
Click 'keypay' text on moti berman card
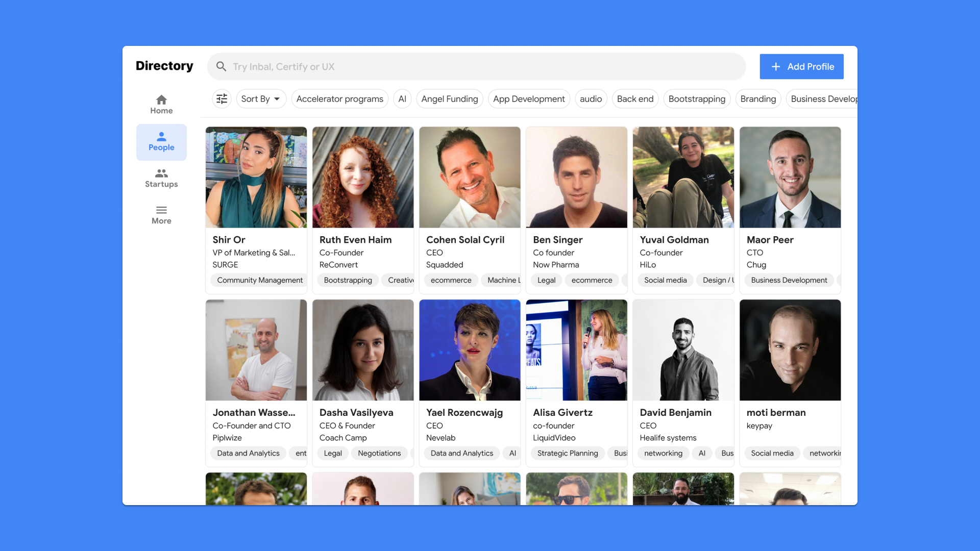point(759,426)
